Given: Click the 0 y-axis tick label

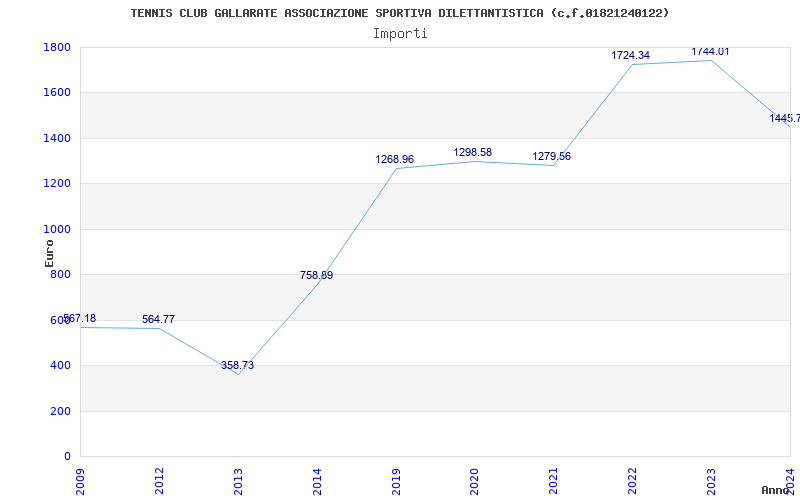Looking at the screenshot, I should click(67, 457).
